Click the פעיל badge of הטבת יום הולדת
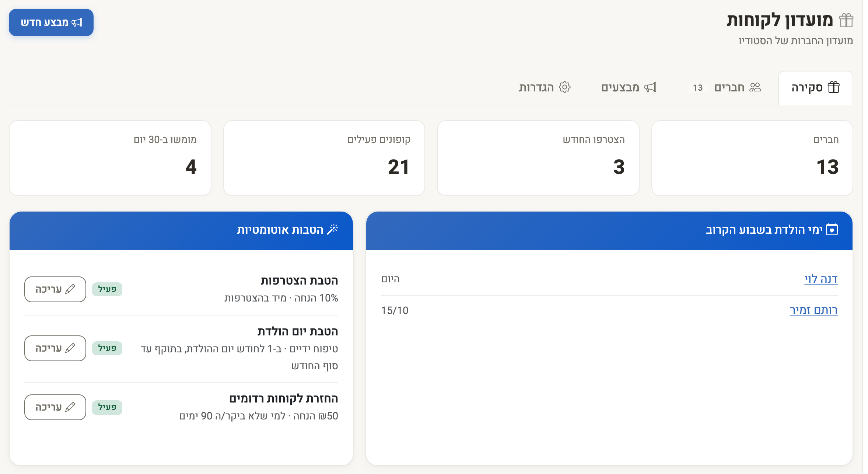868x474 pixels. pos(107,348)
